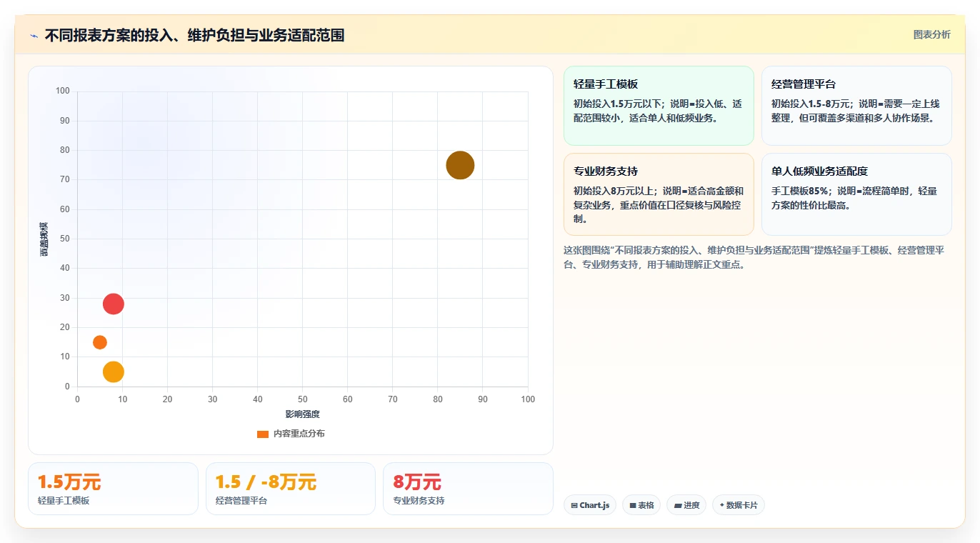The height and width of the screenshot is (543, 980).
Task: Click the red bubble in the scatter chart
Action: [x=113, y=304]
